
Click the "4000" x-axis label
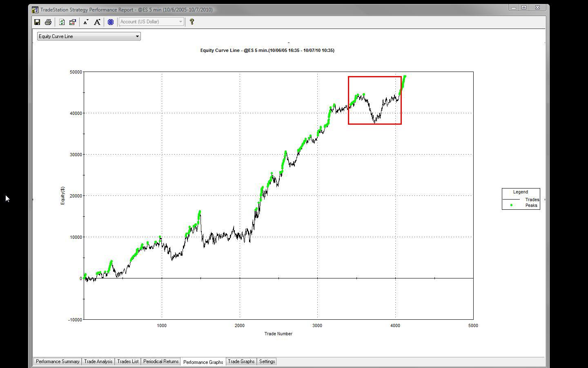click(x=395, y=325)
